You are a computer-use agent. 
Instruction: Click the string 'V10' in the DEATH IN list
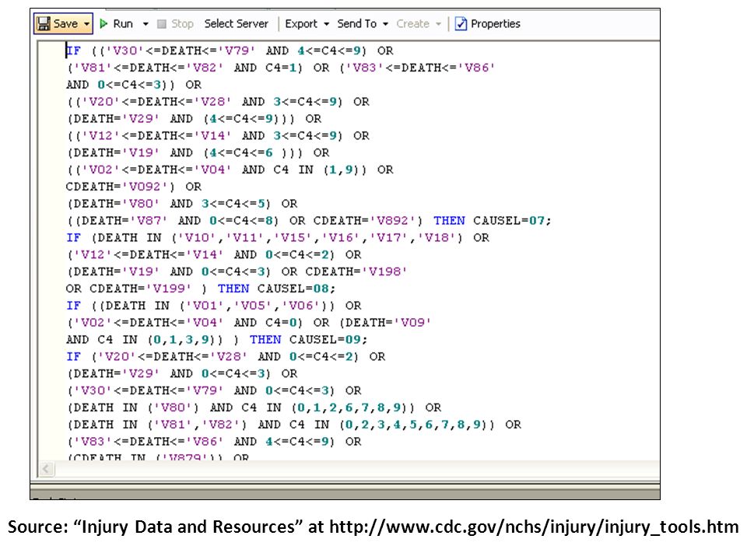(x=197, y=238)
